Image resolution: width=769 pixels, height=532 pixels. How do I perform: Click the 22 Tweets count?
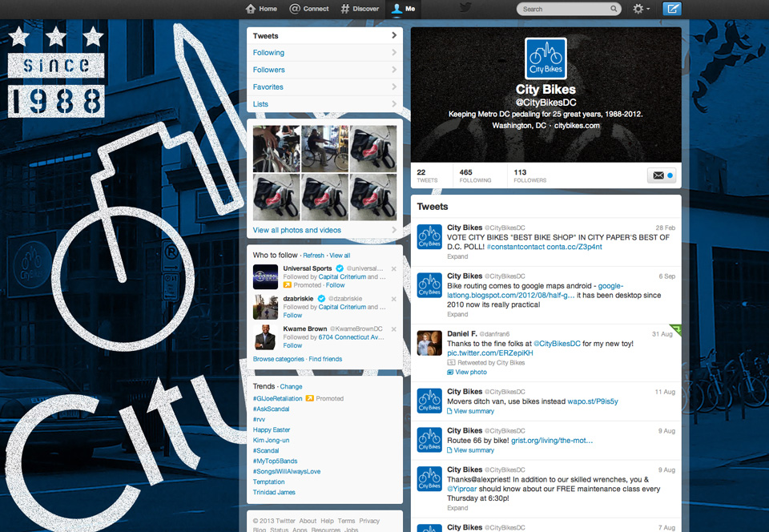pos(427,175)
